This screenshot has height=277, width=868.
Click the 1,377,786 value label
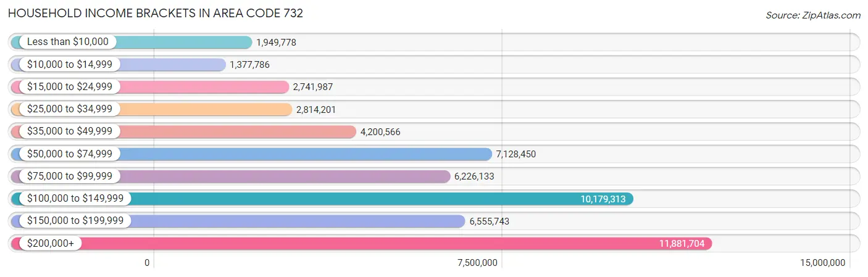click(x=250, y=64)
